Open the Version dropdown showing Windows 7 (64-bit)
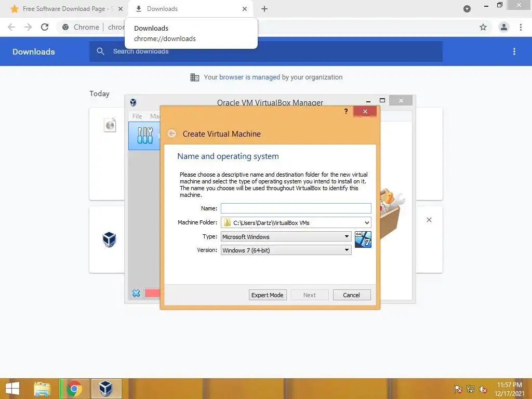Viewport: 532px width, 399px height. [x=286, y=250]
